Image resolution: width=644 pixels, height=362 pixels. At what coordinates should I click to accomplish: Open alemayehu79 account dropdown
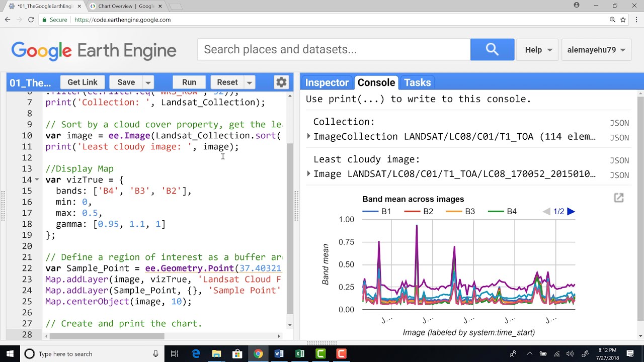click(596, 50)
